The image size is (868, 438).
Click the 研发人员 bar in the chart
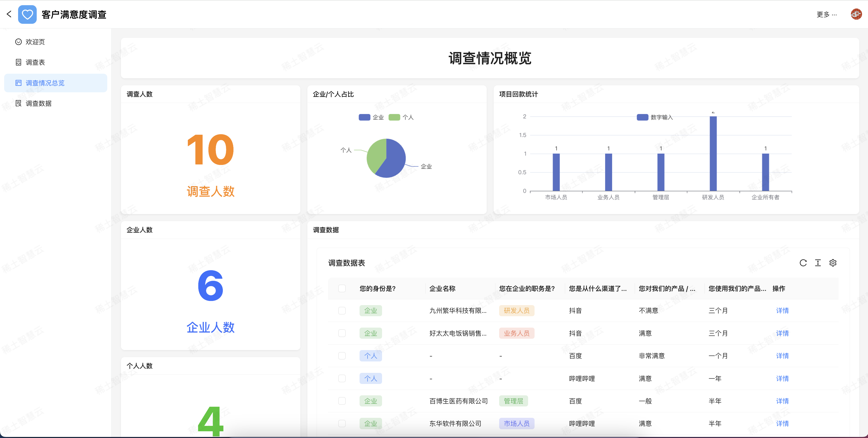pos(713,154)
